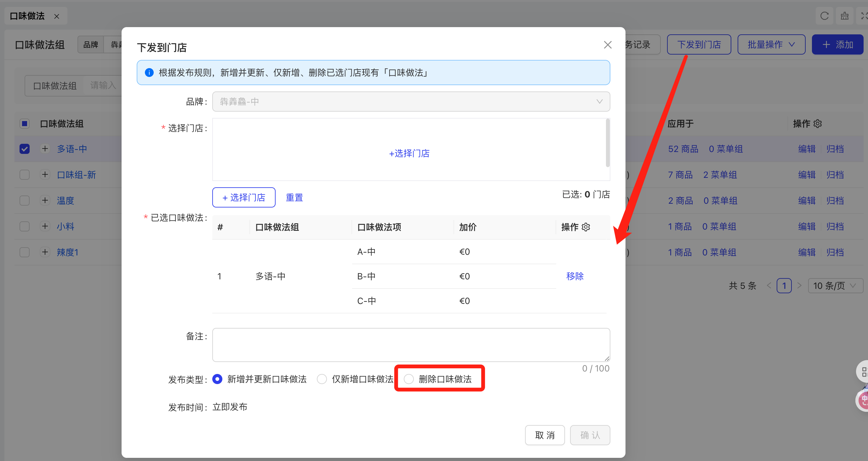Click into the 备注 text area

click(x=411, y=345)
